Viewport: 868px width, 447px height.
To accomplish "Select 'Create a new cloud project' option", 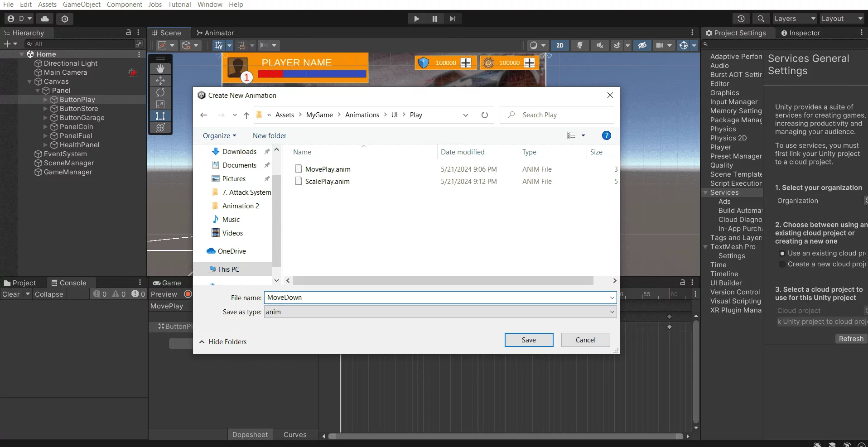I will (x=783, y=264).
